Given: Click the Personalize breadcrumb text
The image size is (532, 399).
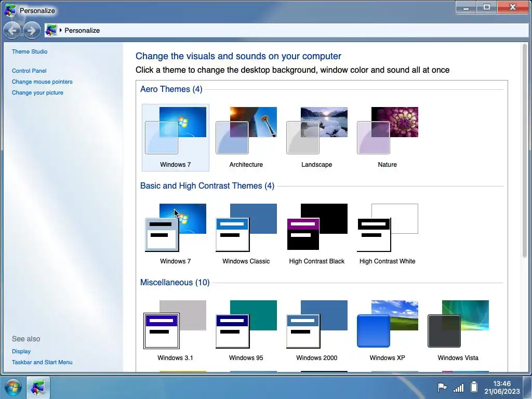Looking at the screenshot, I should coord(82,31).
